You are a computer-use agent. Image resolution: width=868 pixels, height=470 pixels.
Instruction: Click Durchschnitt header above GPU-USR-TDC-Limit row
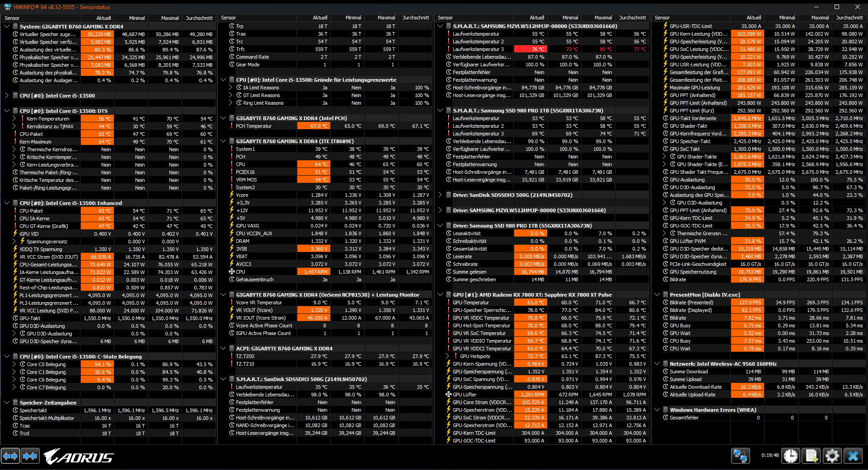(x=849, y=18)
